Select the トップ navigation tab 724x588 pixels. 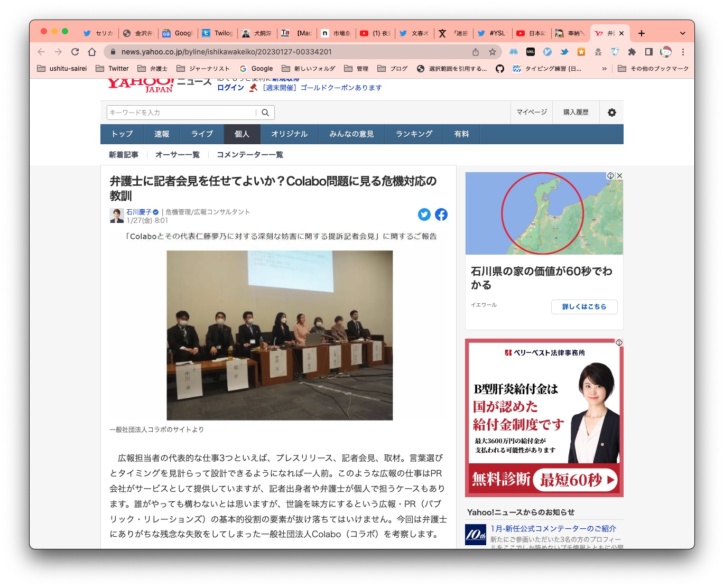click(122, 134)
